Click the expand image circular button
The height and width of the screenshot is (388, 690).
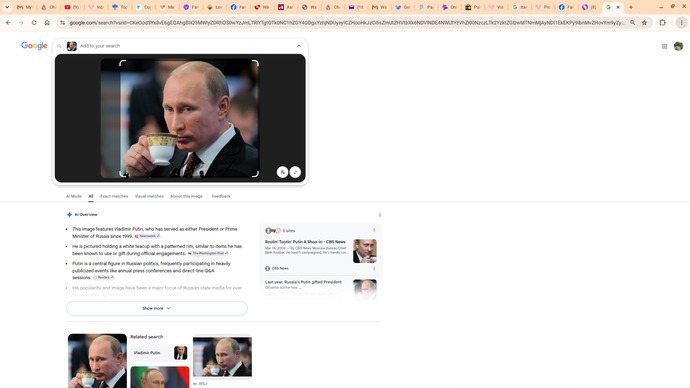click(295, 172)
